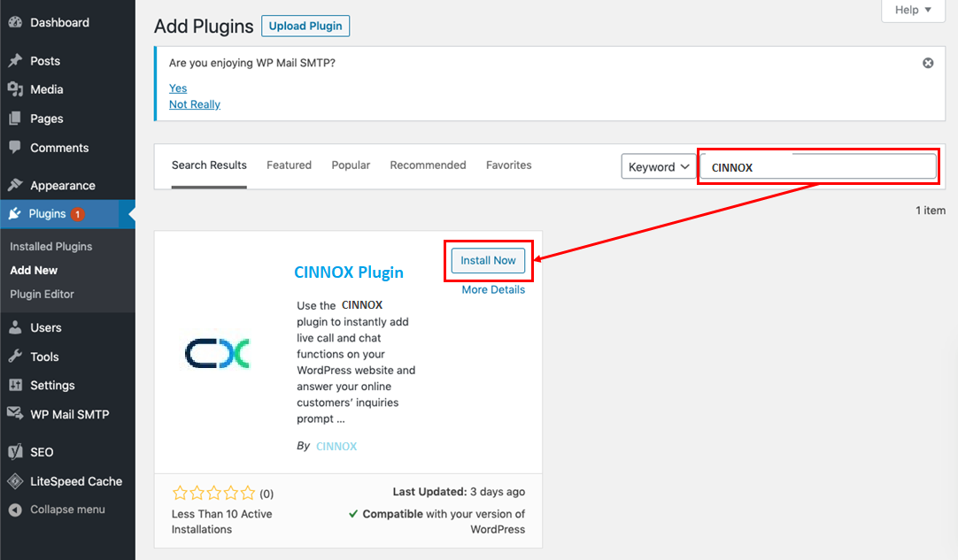Click the Appearance paintbrush icon
Screen dimensions: 958x560
click(x=15, y=185)
